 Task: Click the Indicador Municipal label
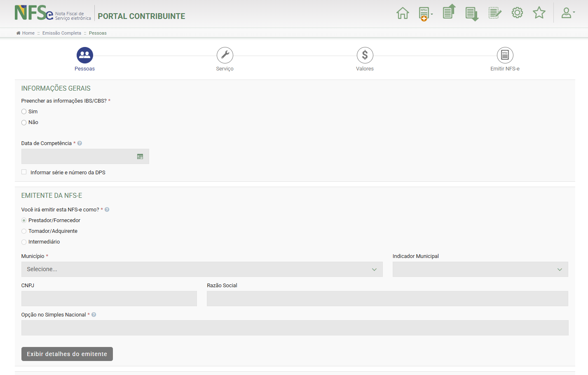[416, 256]
